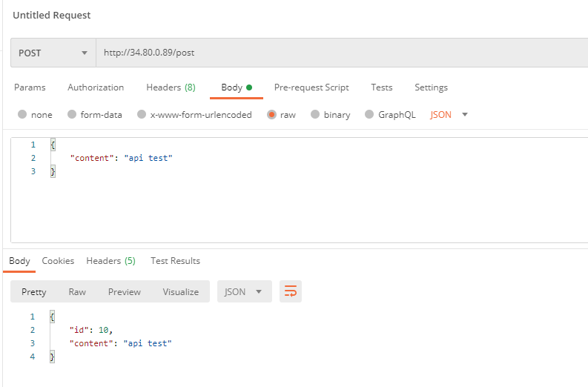Choose x-www-form-urlencoded body type
Image resolution: width=588 pixels, height=387 pixels.
point(140,115)
